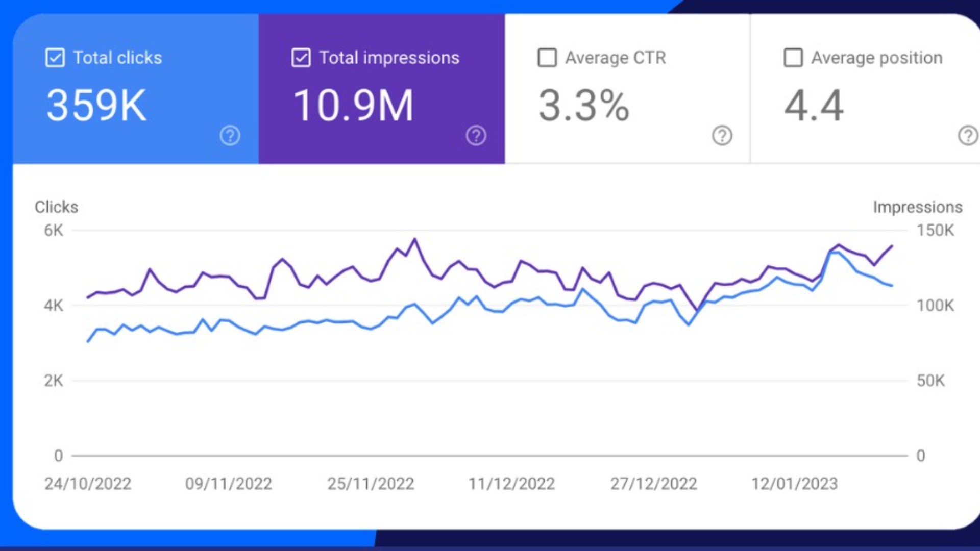Click the empty checkbox icon on Average position card
980x551 pixels.
792,58
